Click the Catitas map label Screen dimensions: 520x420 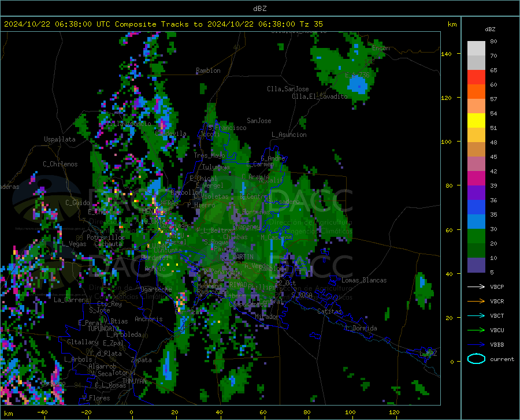[x=329, y=311]
